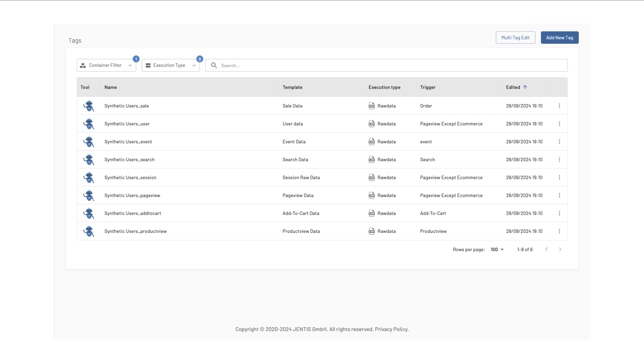Open the menu for Synthetic Users_sale
Screen dimensions: 644x362
(x=559, y=106)
